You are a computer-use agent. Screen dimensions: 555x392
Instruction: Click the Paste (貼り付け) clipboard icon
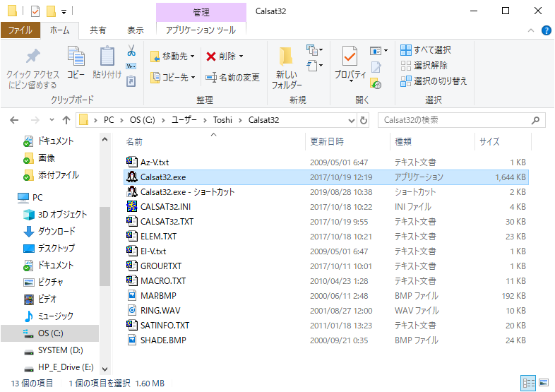(107, 56)
